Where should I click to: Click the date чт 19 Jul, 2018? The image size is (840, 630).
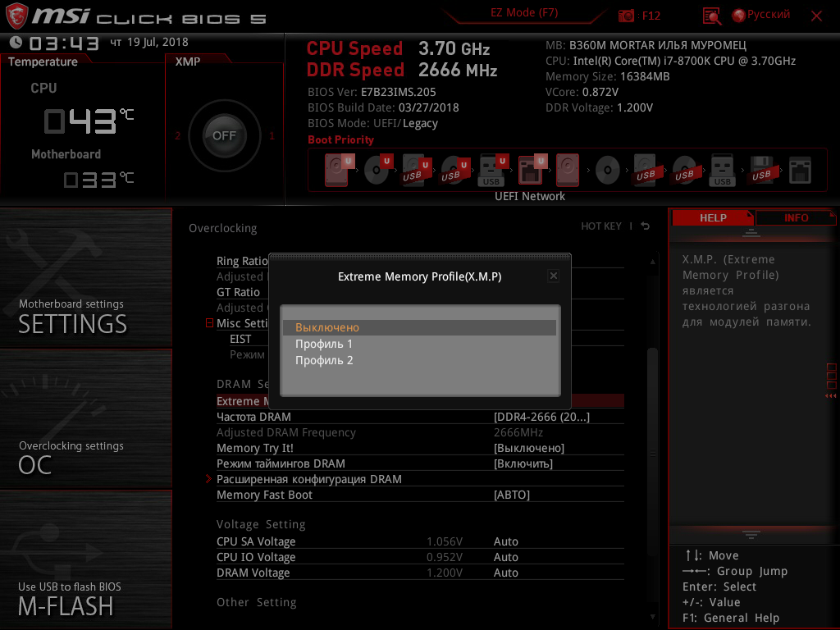pyautogui.click(x=149, y=42)
